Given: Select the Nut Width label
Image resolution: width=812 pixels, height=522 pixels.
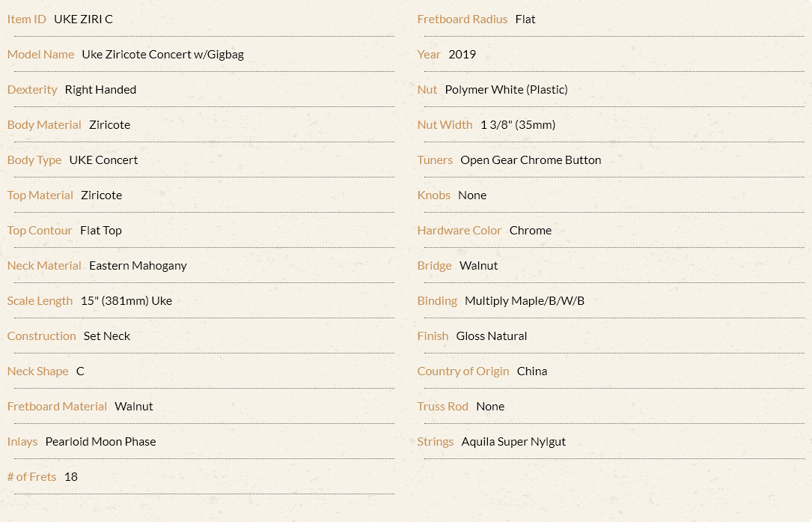Looking at the screenshot, I should (x=445, y=125).
